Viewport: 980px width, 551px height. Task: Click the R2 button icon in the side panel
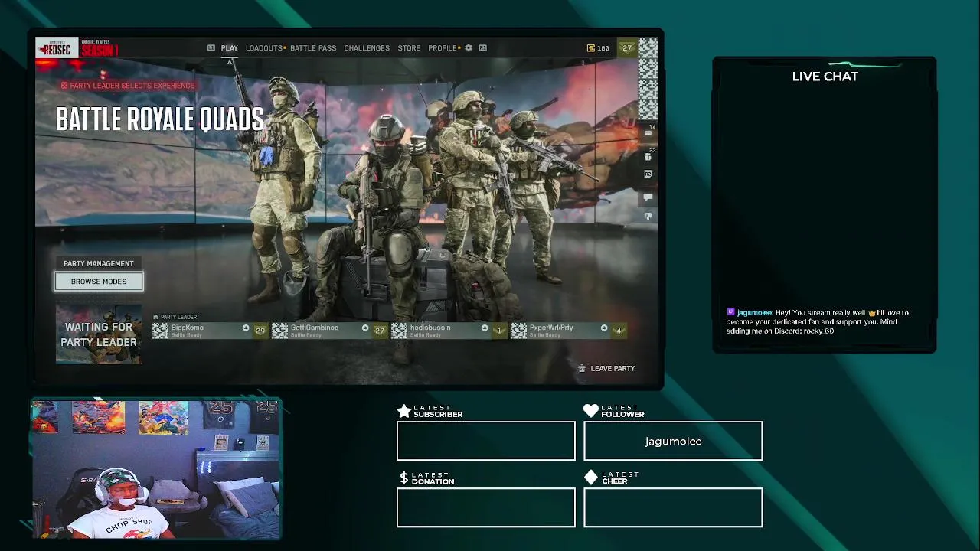[648, 174]
